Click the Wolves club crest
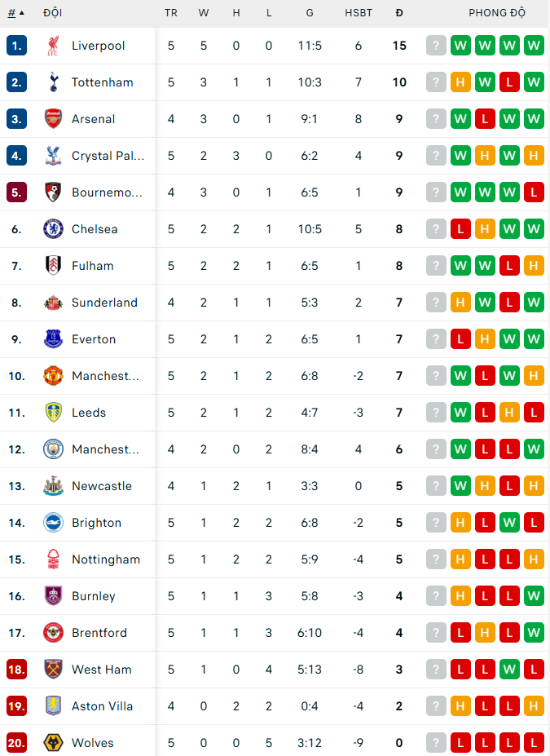550x756 pixels. 53,742
